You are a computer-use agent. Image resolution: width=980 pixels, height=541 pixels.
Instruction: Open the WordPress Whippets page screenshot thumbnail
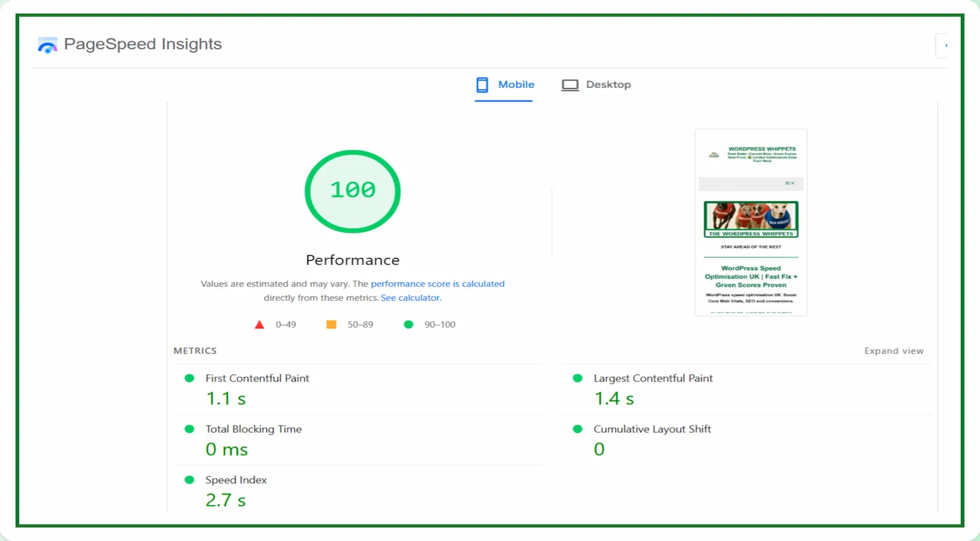(751, 222)
